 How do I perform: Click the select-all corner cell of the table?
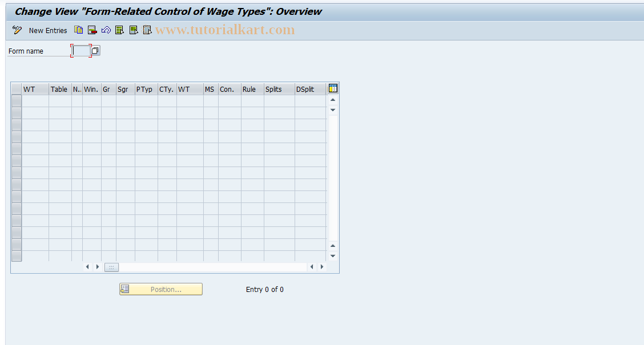17,89
